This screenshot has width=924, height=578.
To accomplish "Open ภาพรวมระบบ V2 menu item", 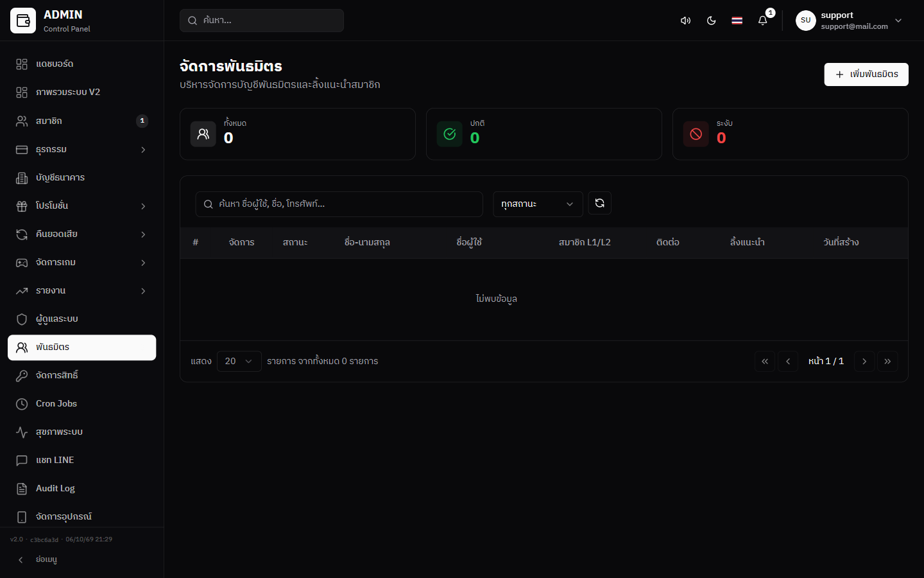I will 82,92.
